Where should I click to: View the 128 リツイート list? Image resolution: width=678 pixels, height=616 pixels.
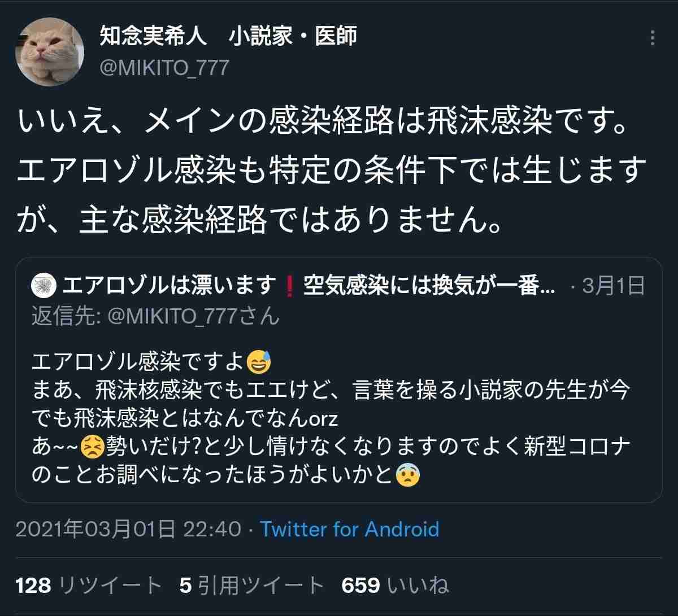(89, 586)
